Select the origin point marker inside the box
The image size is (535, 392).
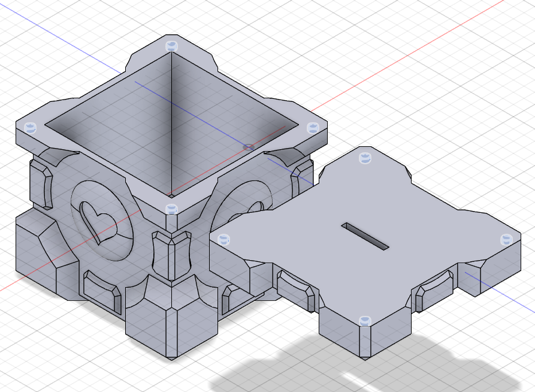coord(249,147)
